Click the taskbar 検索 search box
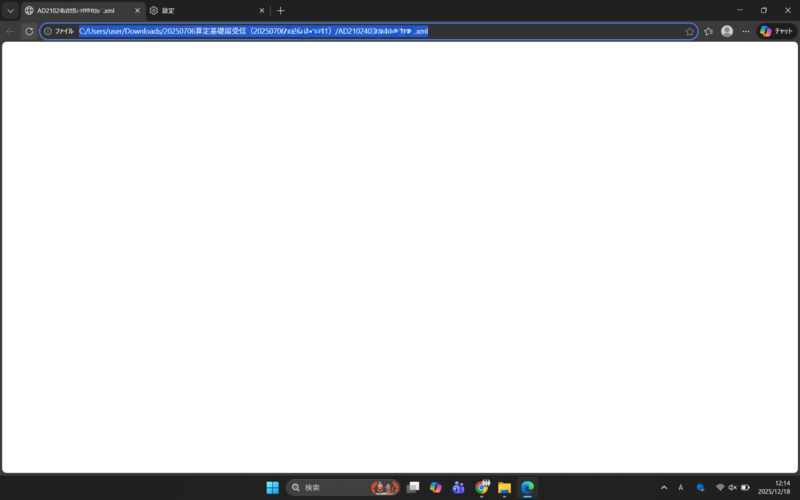Viewport: 800px width, 500px height. (342, 487)
